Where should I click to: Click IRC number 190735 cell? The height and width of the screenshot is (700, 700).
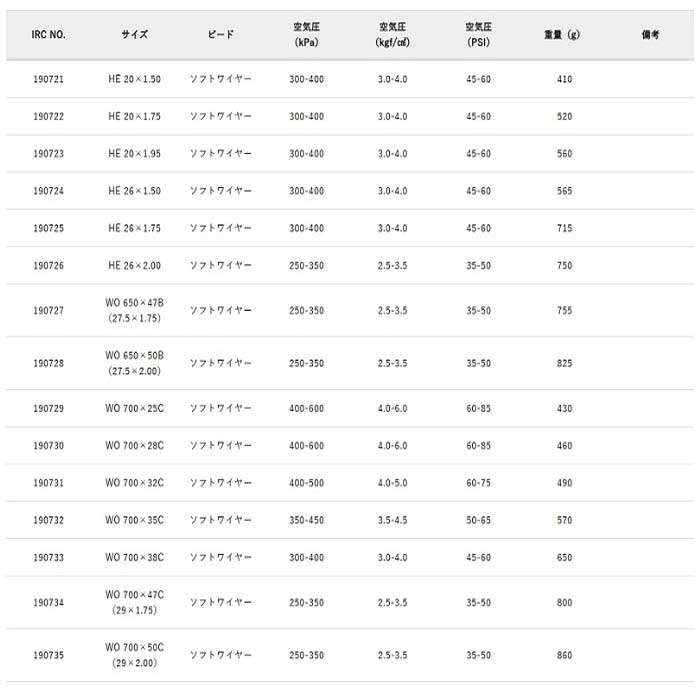(x=48, y=655)
